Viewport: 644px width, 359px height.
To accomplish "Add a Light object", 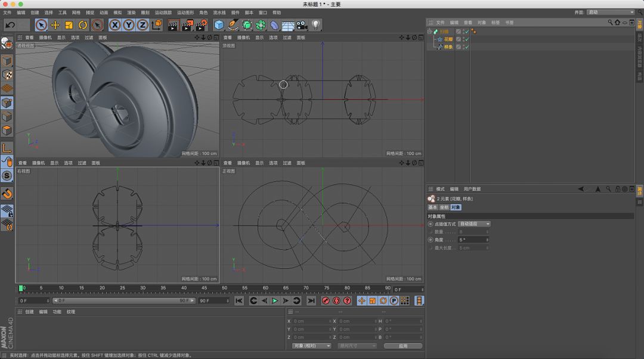I will pyautogui.click(x=316, y=25).
